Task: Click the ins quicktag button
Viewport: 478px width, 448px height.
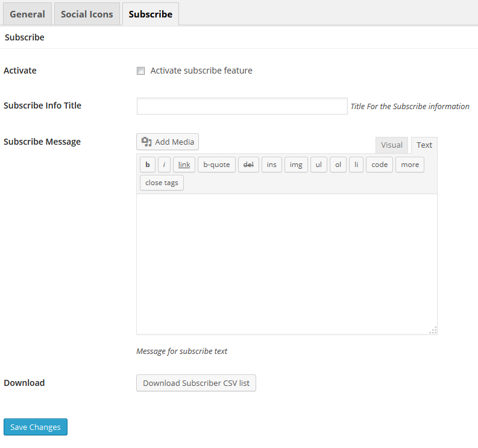Action: [x=272, y=165]
